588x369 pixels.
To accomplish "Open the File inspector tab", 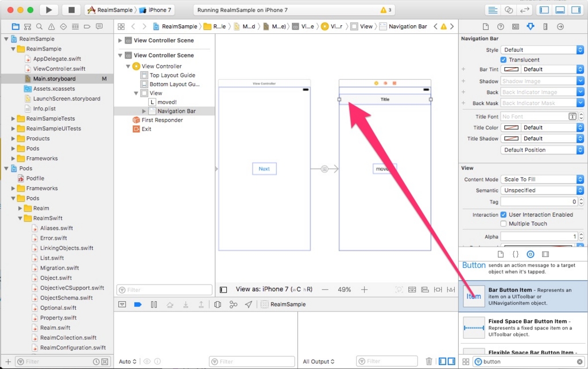I will (486, 26).
